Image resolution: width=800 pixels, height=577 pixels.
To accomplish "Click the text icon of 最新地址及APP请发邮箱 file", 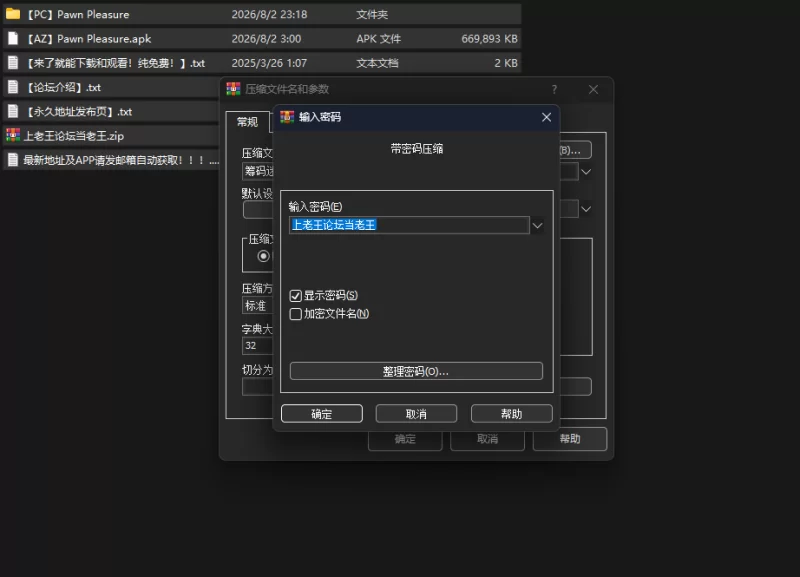I will coord(13,160).
